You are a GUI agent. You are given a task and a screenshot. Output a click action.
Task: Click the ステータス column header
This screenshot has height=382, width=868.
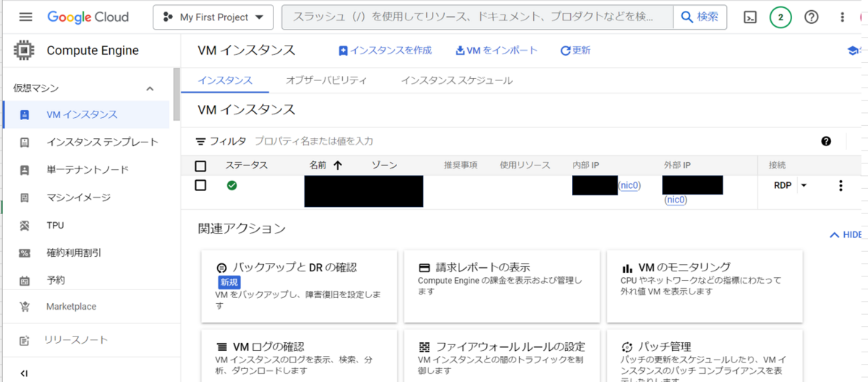[x=246, y=166]
